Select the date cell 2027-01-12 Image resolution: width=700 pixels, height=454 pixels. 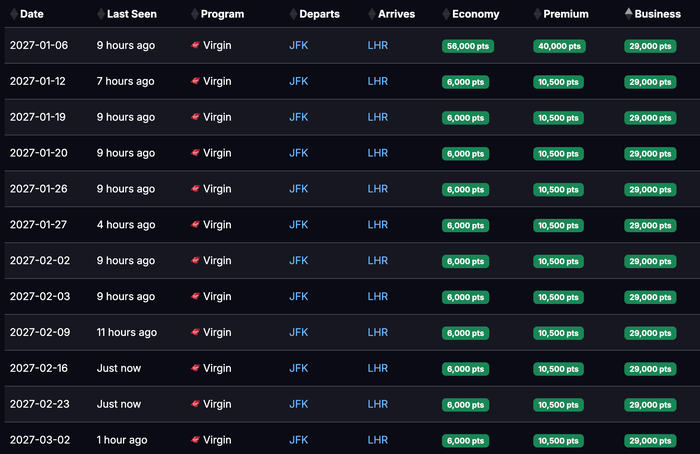click(38, 81)
